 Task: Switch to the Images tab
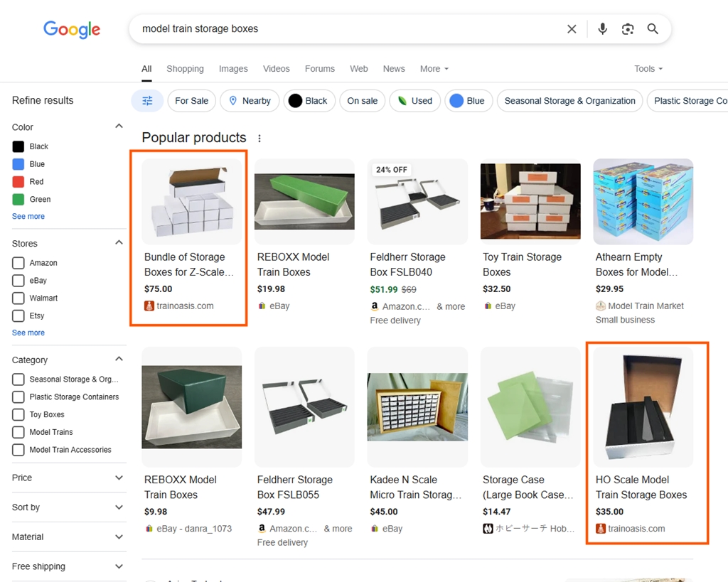coord(233,69)
